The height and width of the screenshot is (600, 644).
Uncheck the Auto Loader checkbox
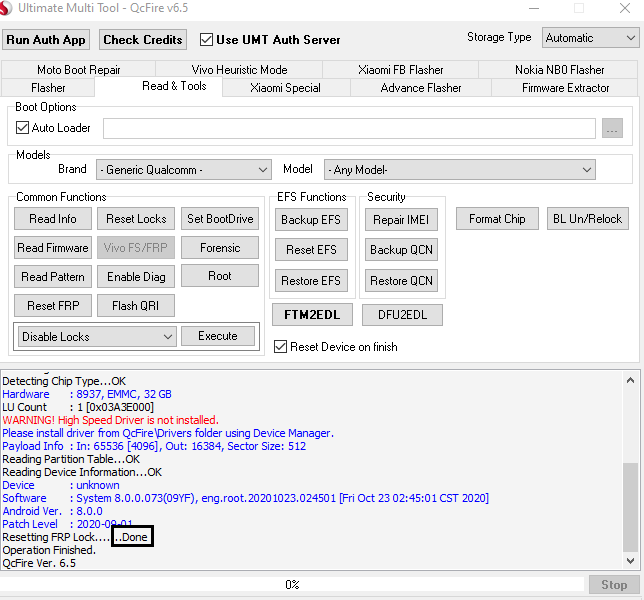tap(22, 128)
